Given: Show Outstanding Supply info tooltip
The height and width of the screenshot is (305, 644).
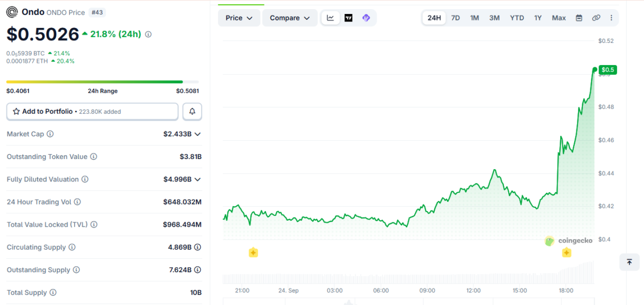Looking at the screenshot, I should tap(76, 270).
